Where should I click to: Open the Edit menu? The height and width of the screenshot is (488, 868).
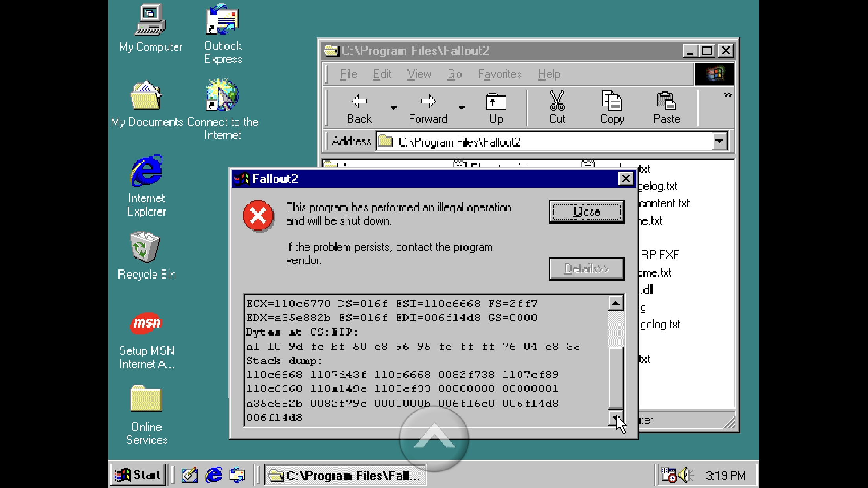coord(382,74)
